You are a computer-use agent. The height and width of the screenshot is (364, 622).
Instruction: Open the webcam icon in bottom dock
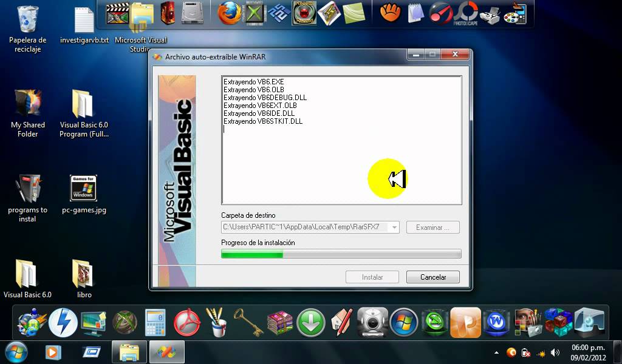(372, 322)
